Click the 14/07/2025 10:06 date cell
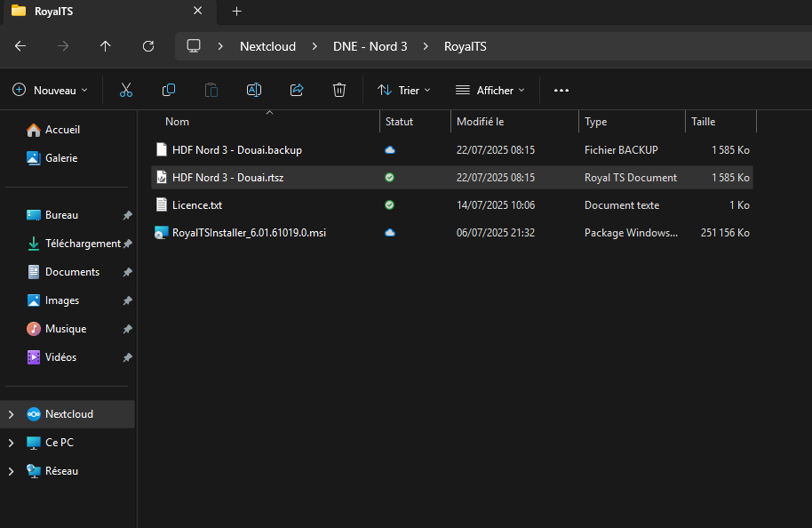 [x=496, y=204]
